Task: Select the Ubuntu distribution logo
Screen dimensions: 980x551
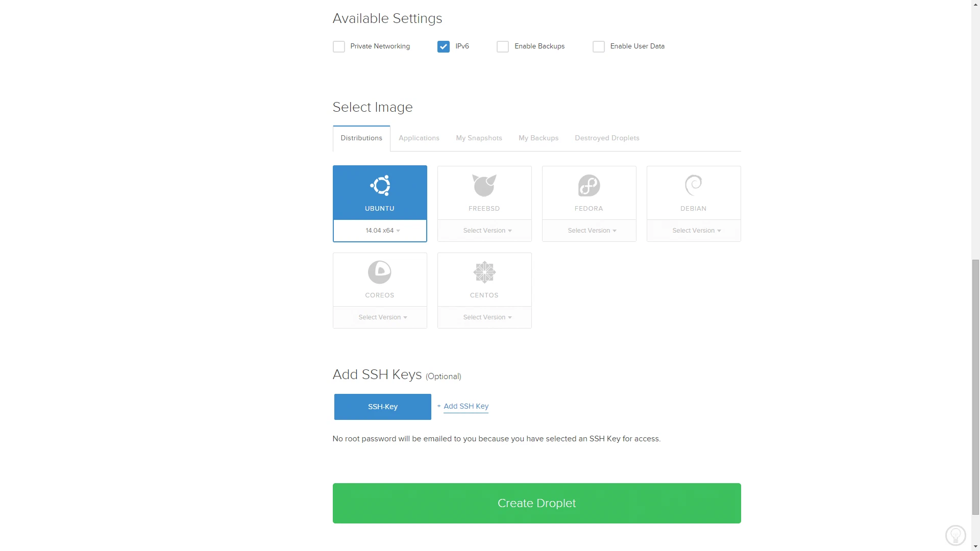Action: [x=380, y=186]
